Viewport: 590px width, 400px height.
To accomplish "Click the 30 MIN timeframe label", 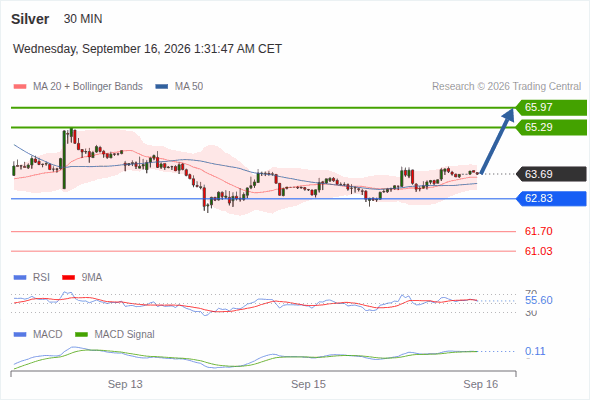I will coord(83,19).
